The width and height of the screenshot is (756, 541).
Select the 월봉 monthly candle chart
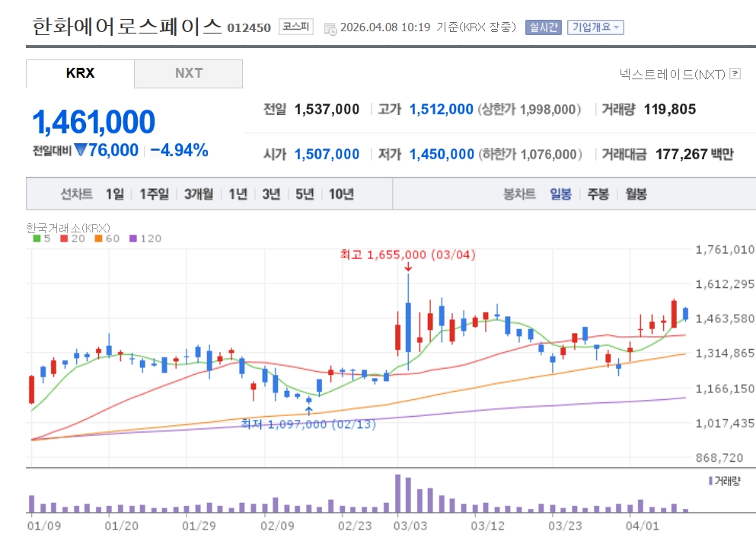[636, 194]
